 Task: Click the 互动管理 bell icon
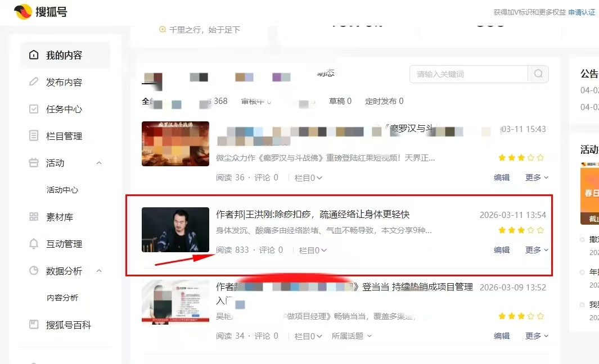[34, 243]
